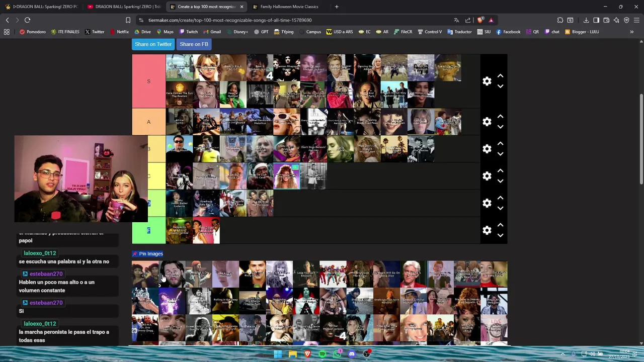Screen dimensions: 644x362
Task: Open Twitch bookmark
Action: 188,32
